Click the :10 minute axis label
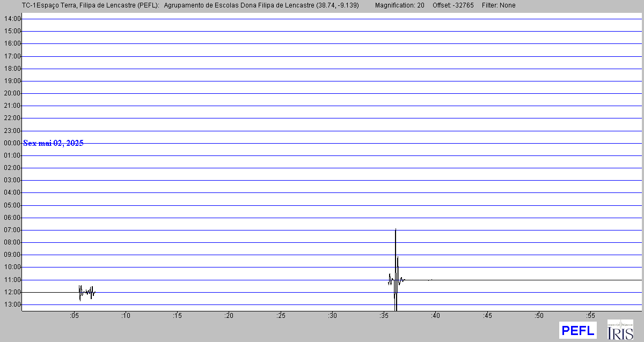Image resolution: width=644 pixels, height=342 pixels. click(x=126, y=316)
